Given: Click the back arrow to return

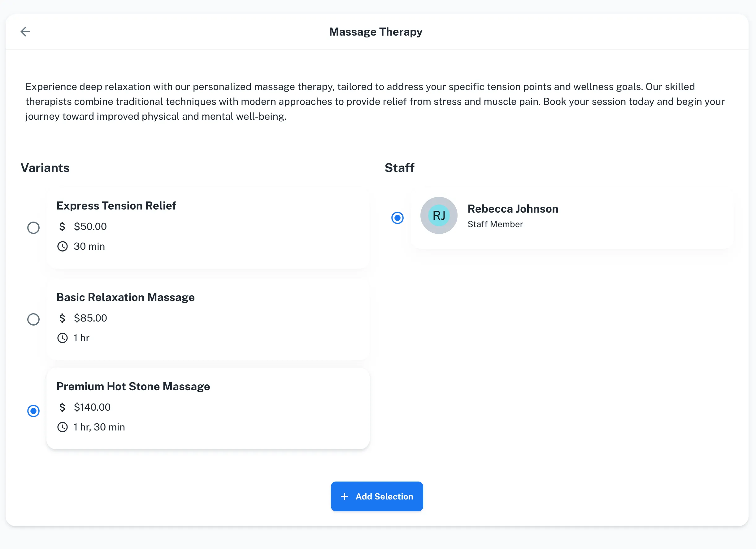Looking at the screenshot, I should (x=26, y=31).
